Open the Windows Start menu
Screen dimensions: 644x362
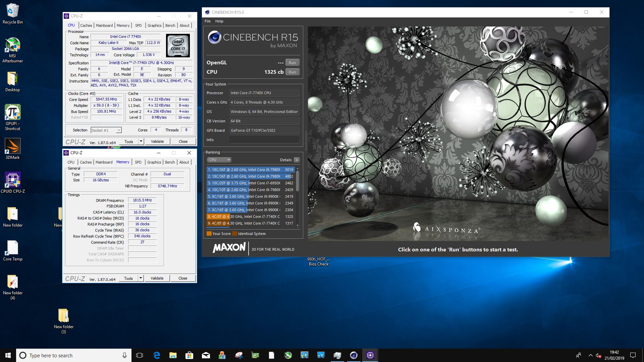8,355
